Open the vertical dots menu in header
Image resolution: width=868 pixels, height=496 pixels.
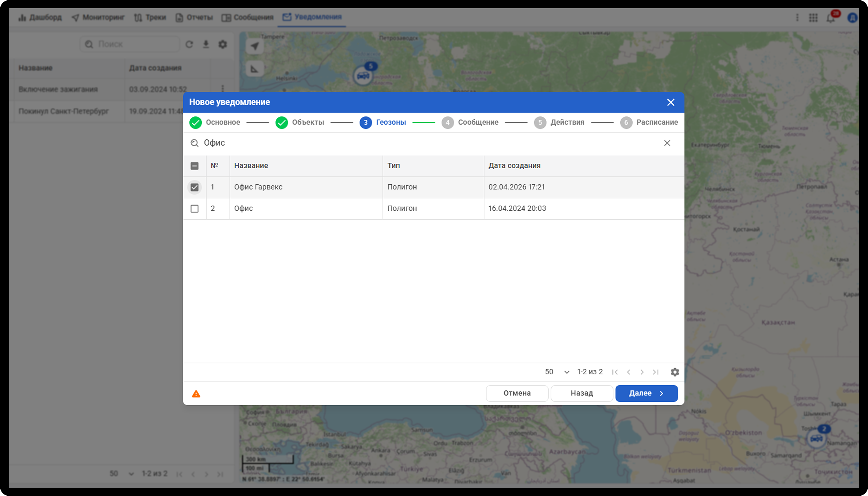tap(797, 18)
